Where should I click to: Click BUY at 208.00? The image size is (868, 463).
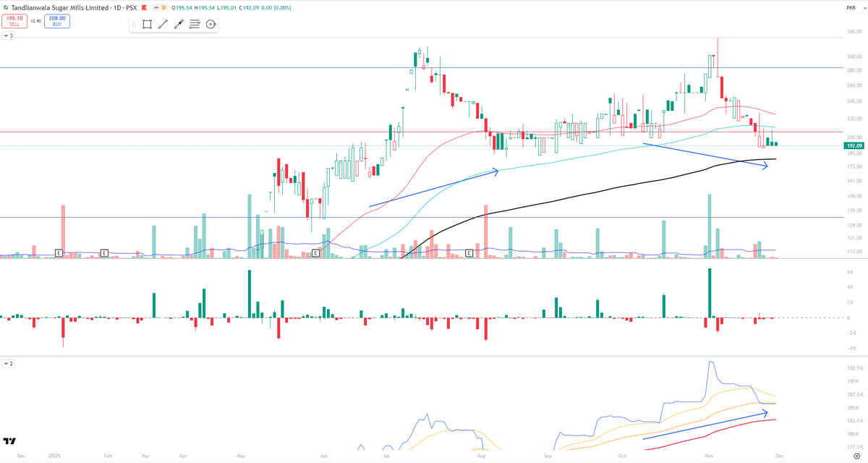click(x=57, y=21)
